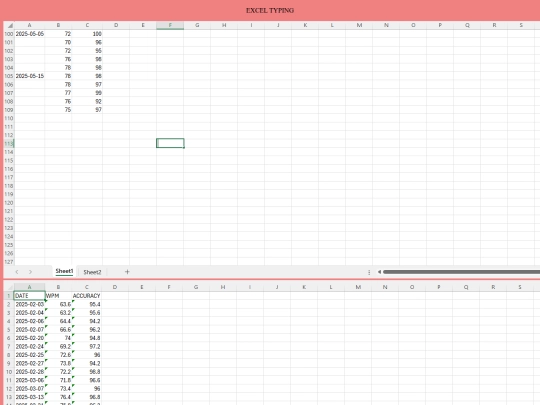Screen dimensions: 540x405
Task: Go to previous sheet with left arrow
Action: (17, 272)
